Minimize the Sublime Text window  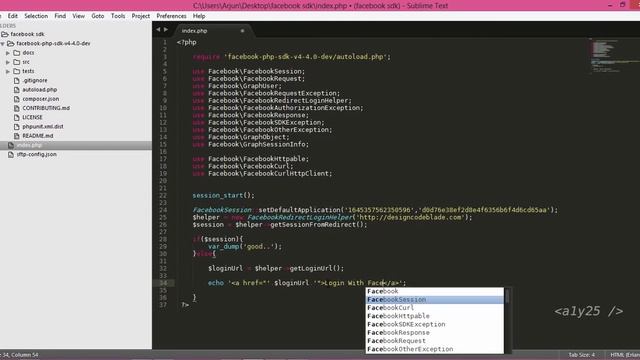click(610, 5)
